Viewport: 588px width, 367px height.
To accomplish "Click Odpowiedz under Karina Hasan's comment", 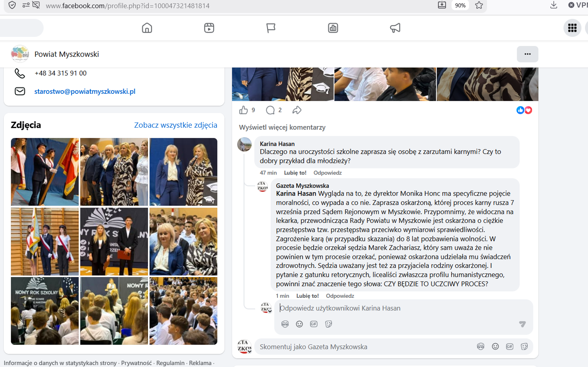I will pyautogui.click(x=327, y=173).
